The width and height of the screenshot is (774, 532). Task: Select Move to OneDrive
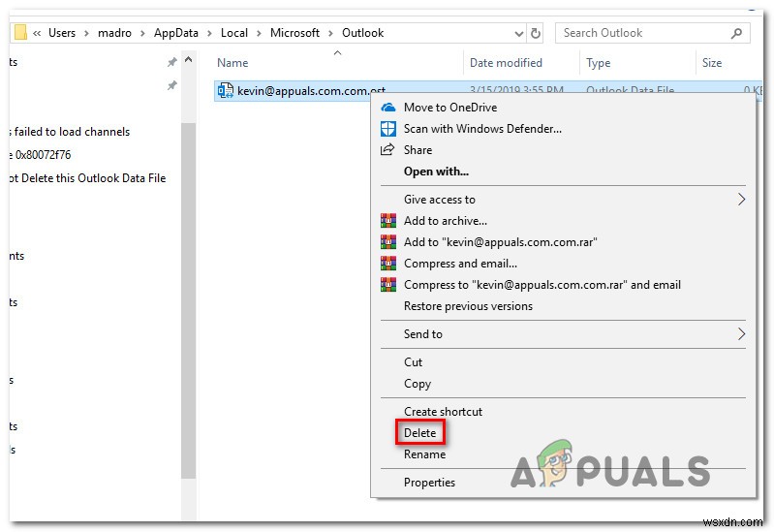click(x=450, y=108)
